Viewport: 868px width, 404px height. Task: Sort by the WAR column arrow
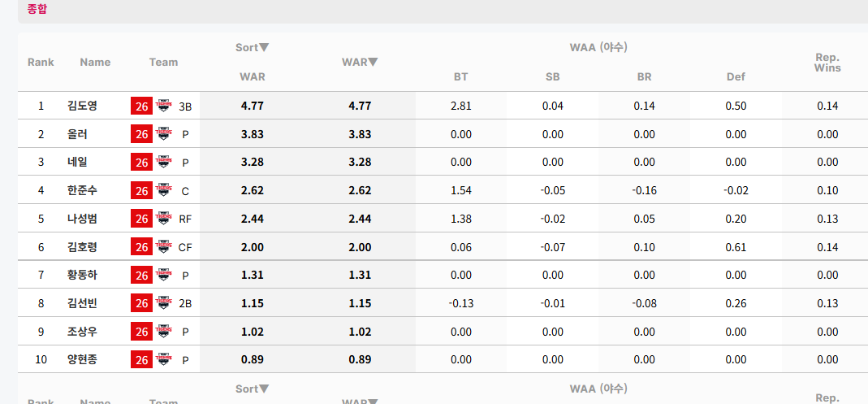tap(374, 62)
